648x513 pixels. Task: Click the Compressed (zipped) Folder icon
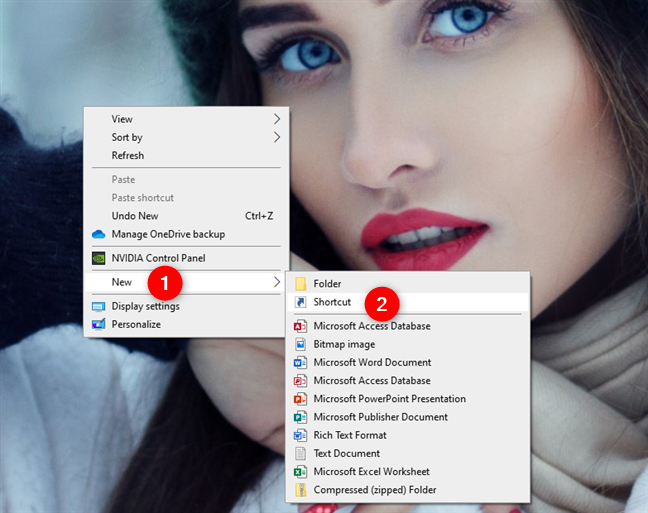click(300, 490)
